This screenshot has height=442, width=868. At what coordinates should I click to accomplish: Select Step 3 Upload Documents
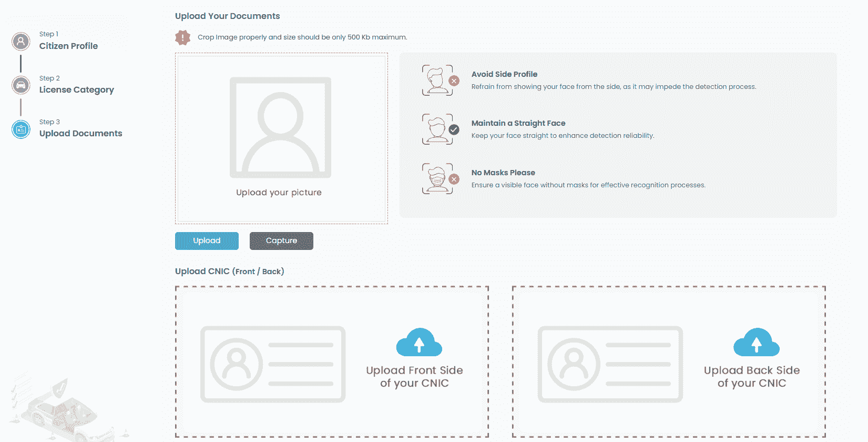[x=80, y=128]
